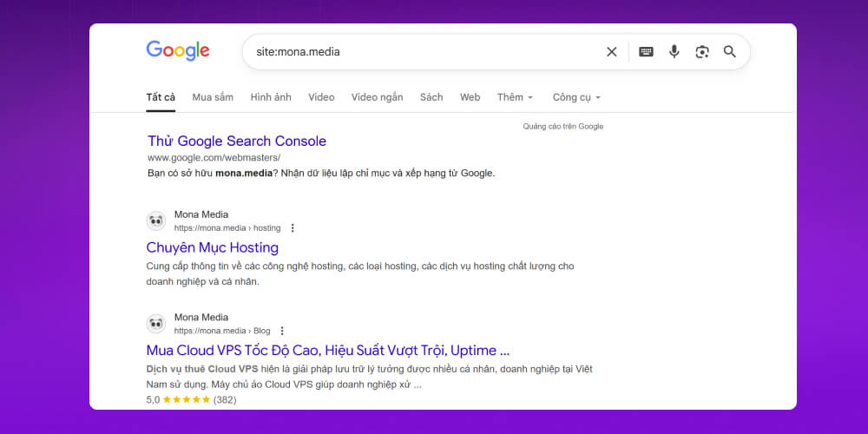868x434 pixels.
Task: Expand the Công cụ dropdown
Action: click(x=576, y=97)
